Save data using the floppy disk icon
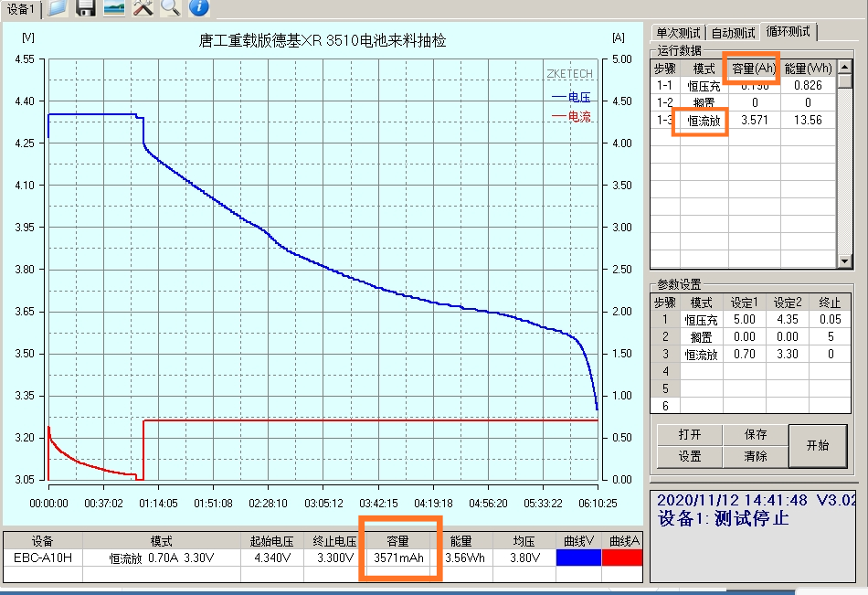The height and width of the screenshot is (595, 868). tap(86, 7)
